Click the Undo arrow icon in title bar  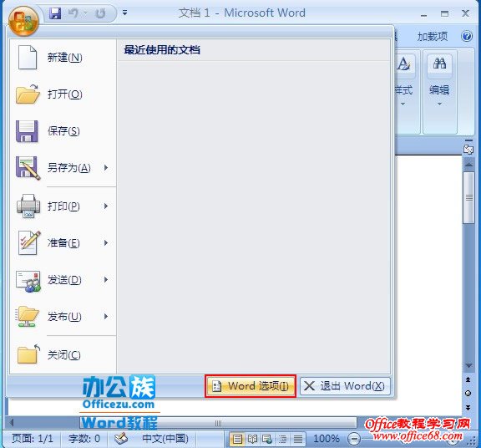[x=73, y=13]
